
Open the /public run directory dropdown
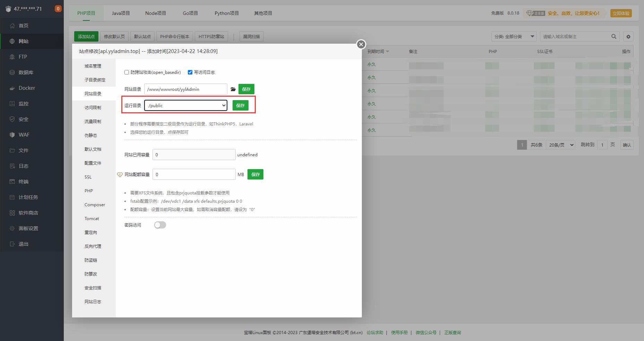186,105
